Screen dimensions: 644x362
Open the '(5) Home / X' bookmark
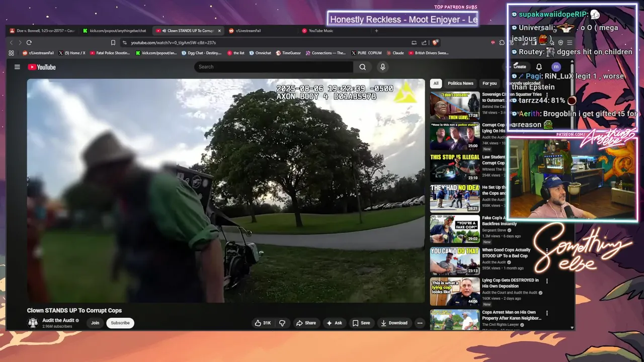(72, 53)
